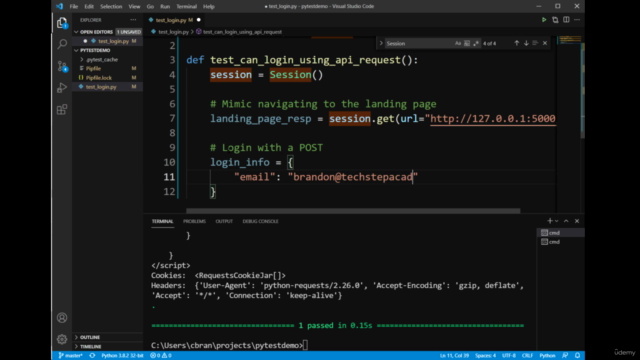640x360 pixels.
Task: Open the Explorer view in activity bar
Action: click(62, 23)
